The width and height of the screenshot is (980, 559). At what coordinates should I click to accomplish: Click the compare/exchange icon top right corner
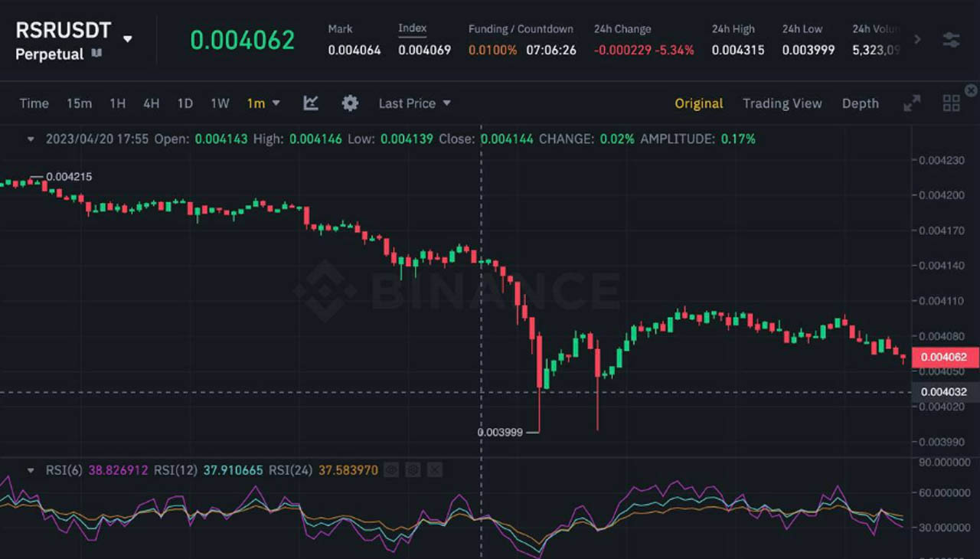tap(952, 38)
